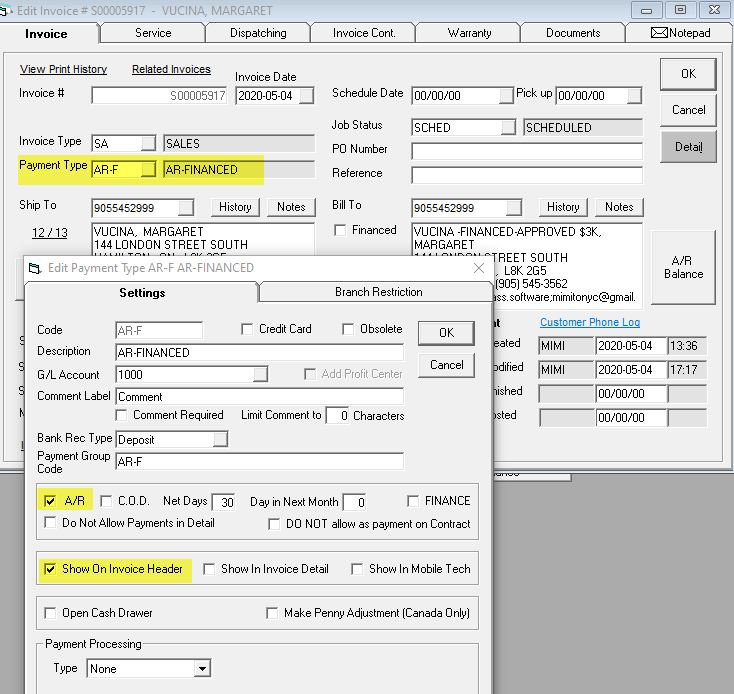Open the Dispatching tab
The height and width of the screenshot is (694, 734).
coord(258,33)
